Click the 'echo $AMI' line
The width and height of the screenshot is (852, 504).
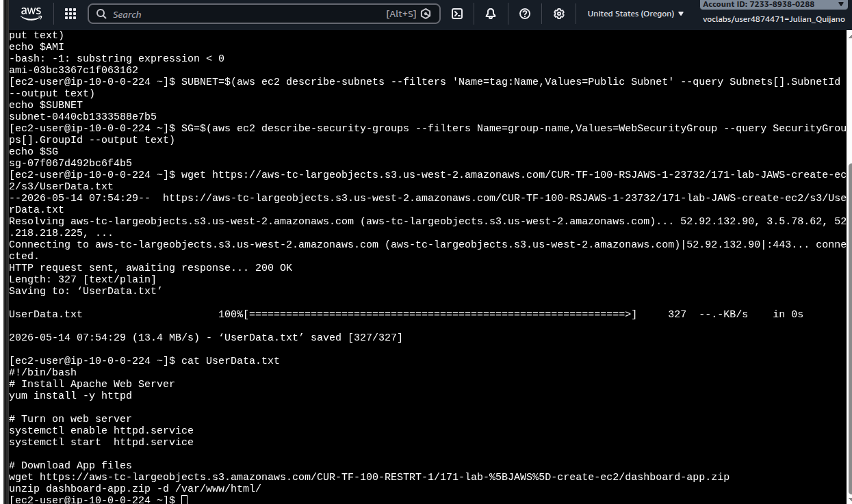tap(36, 47)
